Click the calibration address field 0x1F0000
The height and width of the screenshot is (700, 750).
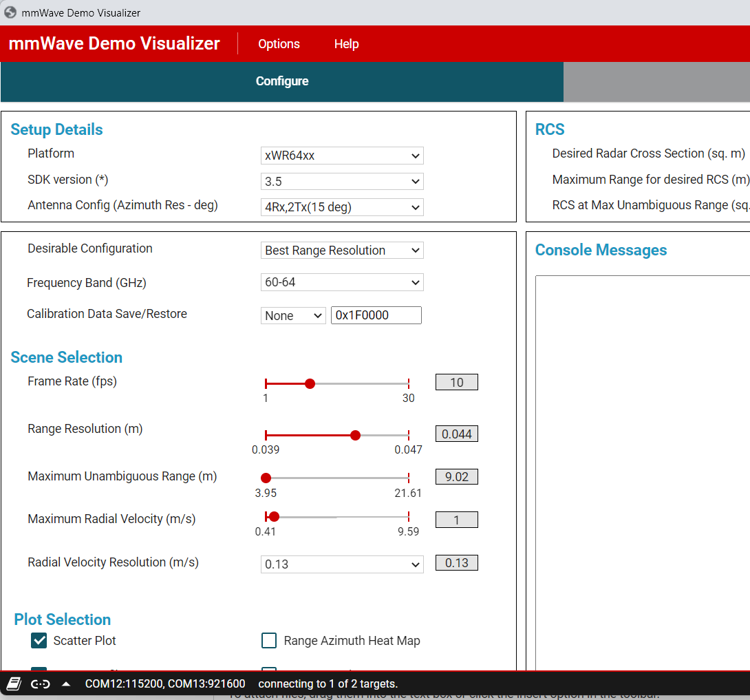tap(376, 315)
